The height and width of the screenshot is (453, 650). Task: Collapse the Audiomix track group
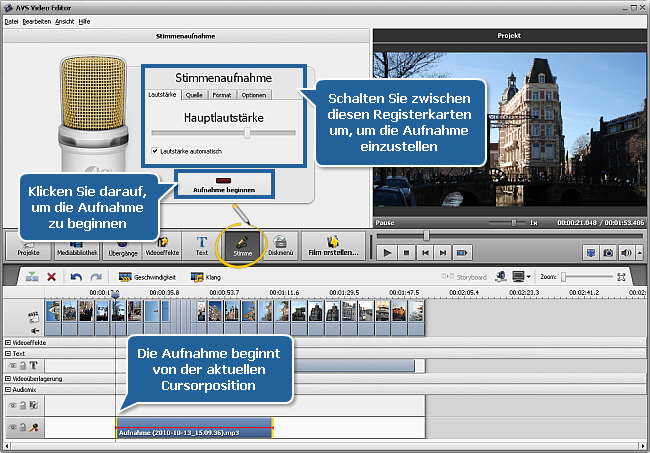[8, 390]
